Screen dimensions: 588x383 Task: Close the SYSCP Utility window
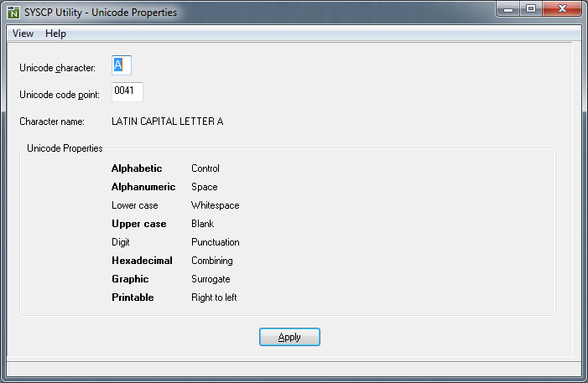(x=562, y=9)
